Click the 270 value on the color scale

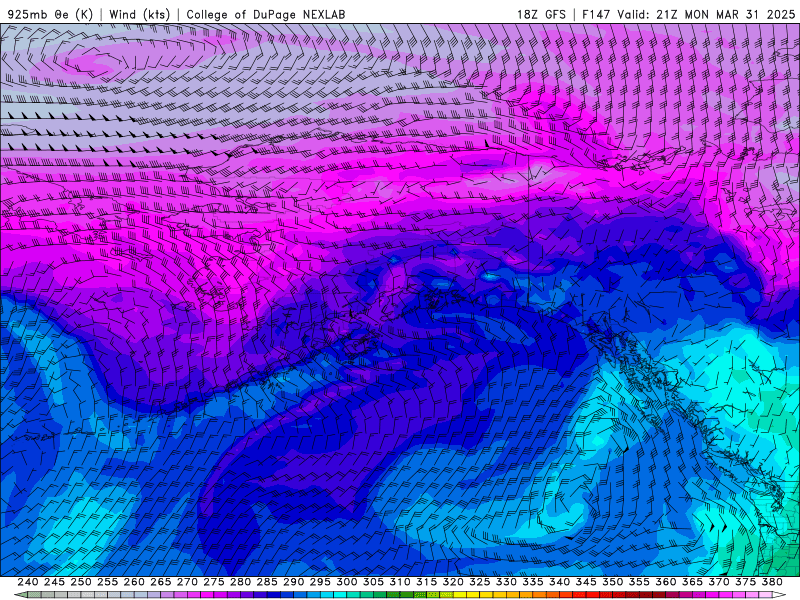(x=187, y=582)
